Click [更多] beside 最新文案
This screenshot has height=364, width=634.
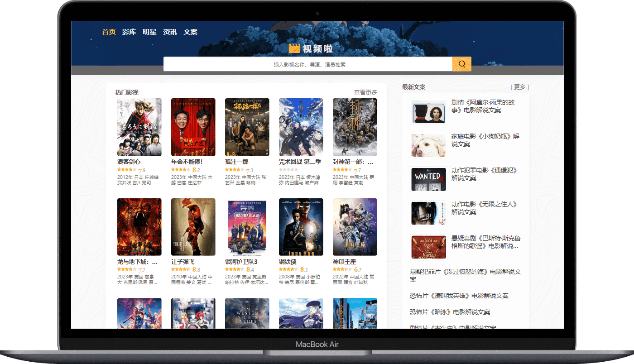tap(519, 87)
